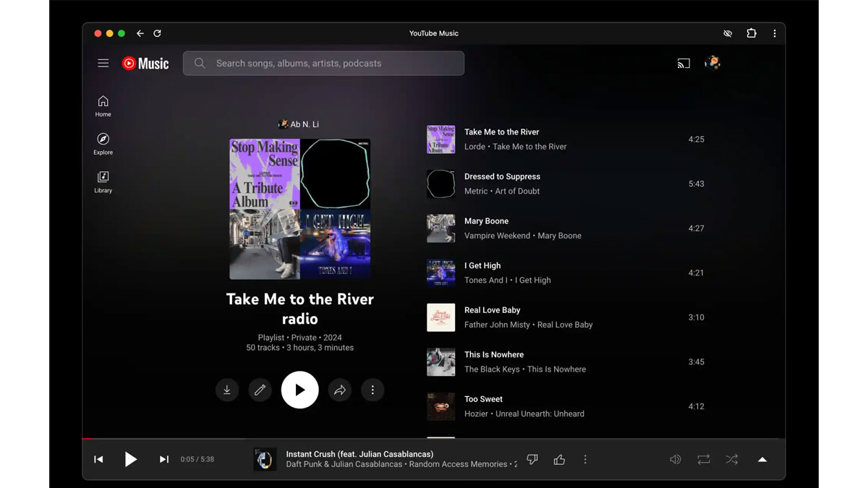Focus the search songs, albums, artists field
This screenshot has height=488, width=868.
point(323,64)
